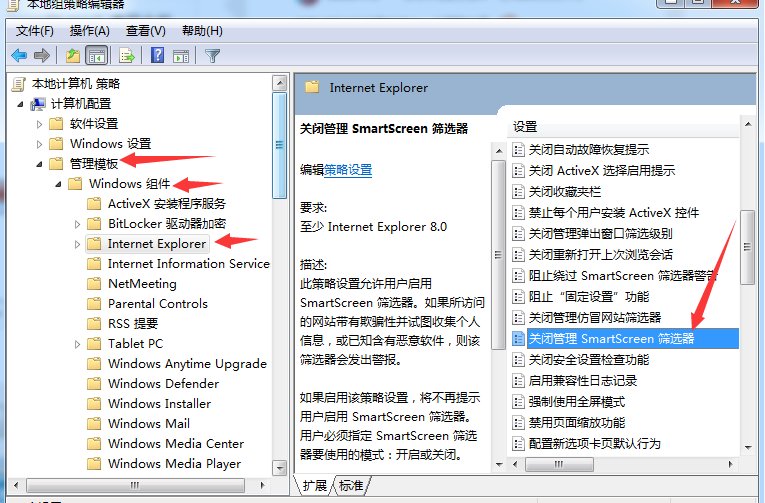The width and height of the screenshot is (765, 503).
Task: Collapse the 计算机配置 tree node
Action: pyautogui.click(x=20, y=104)
